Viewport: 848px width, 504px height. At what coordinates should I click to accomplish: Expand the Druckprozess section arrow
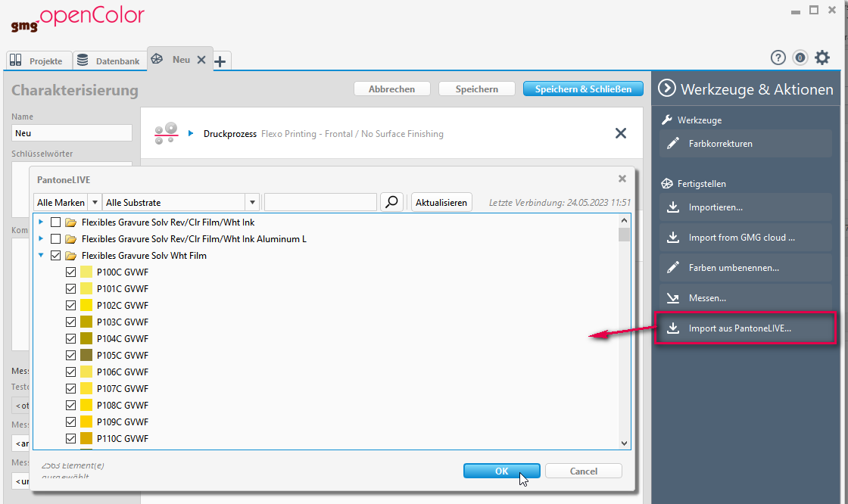(x=191, y=133)
